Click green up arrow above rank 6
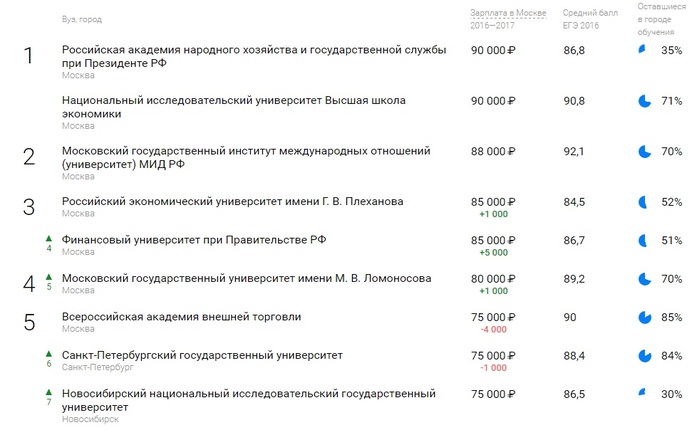 (47, 352)
